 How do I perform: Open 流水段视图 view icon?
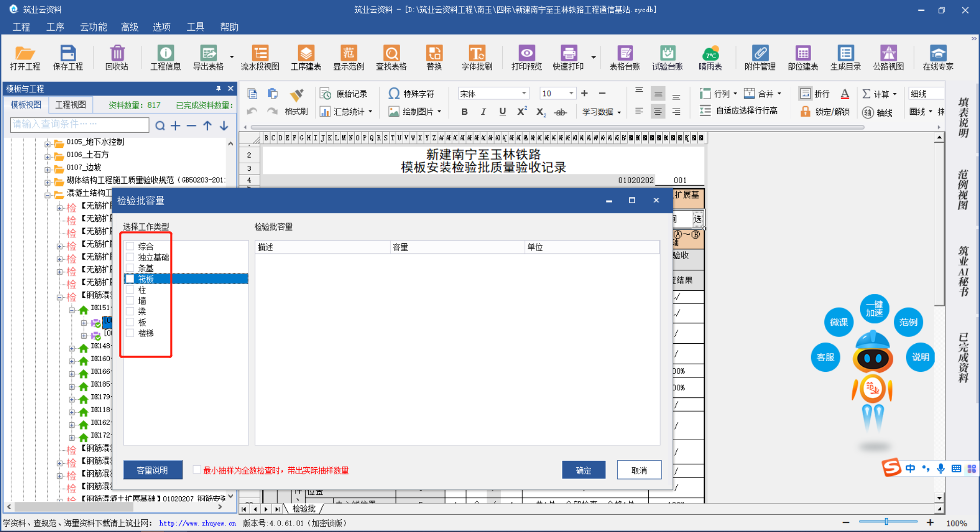point(260,57)
